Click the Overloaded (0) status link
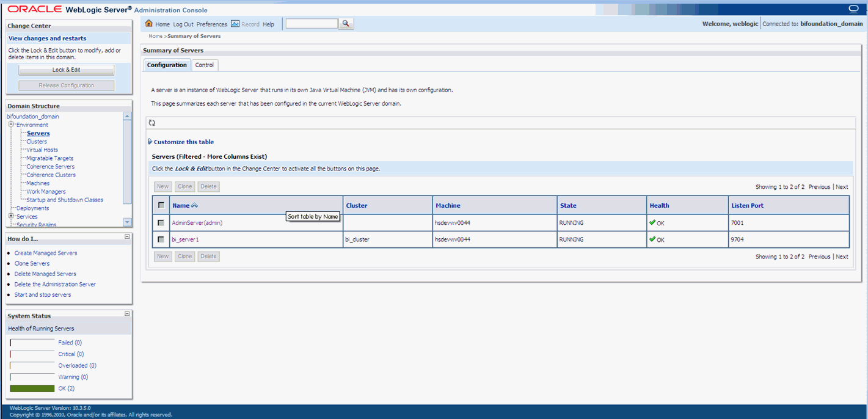Screen dimensions: 868x419 point(77,365)
